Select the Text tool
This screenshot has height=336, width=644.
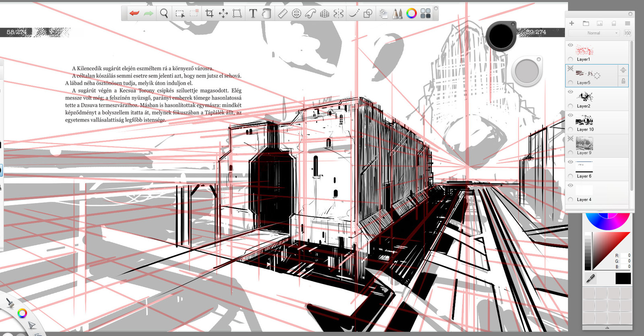pos(253,13)
